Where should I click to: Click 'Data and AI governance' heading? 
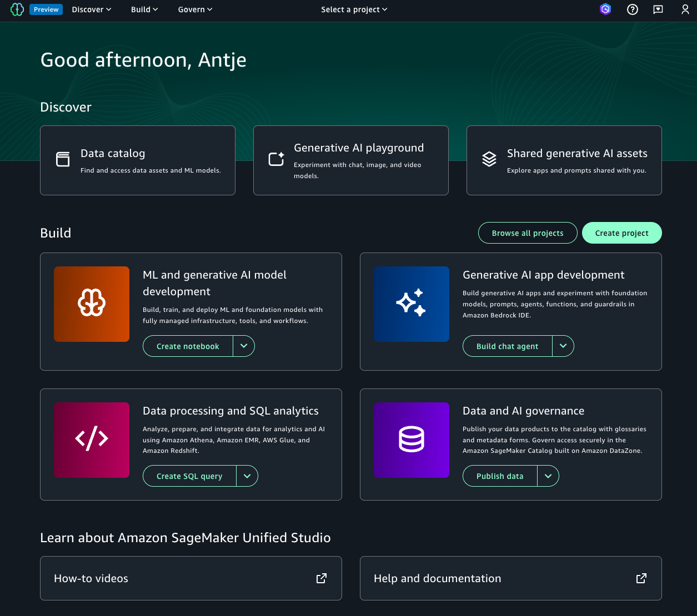point(523,411)
